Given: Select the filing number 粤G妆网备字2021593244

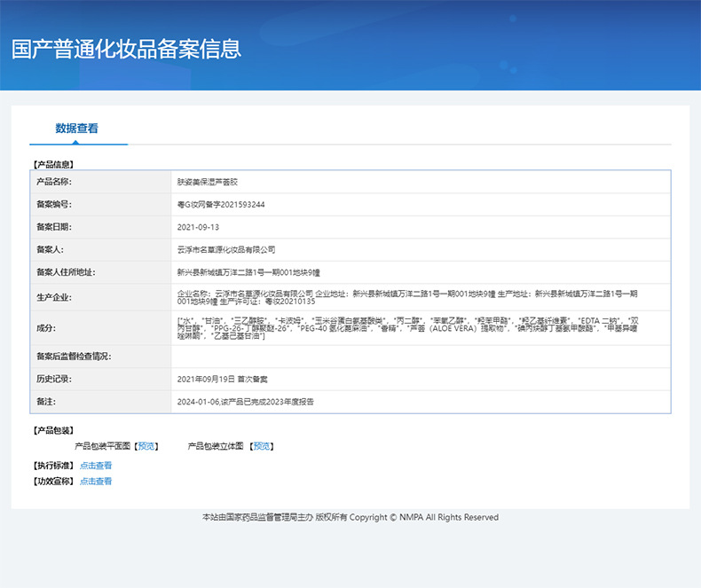Looking at the screenshot, I should pyautogui.click(x=221, y=205).
